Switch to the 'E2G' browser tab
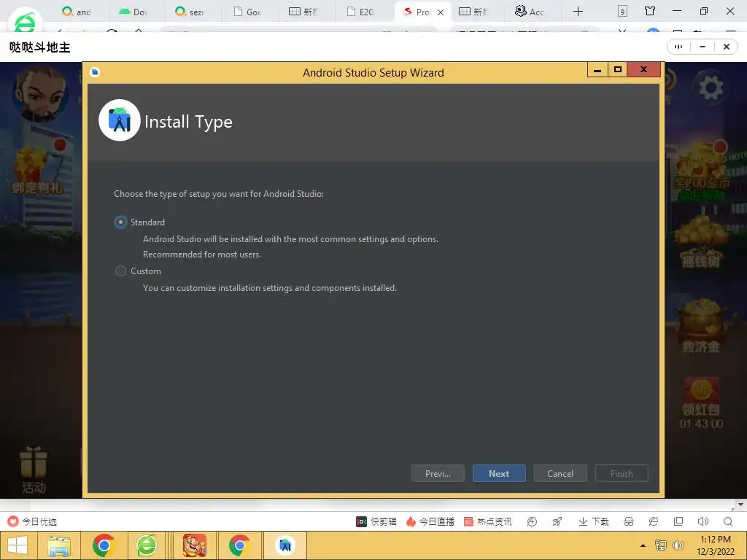This screenshot has height=560, width=747. click(360, 12)
